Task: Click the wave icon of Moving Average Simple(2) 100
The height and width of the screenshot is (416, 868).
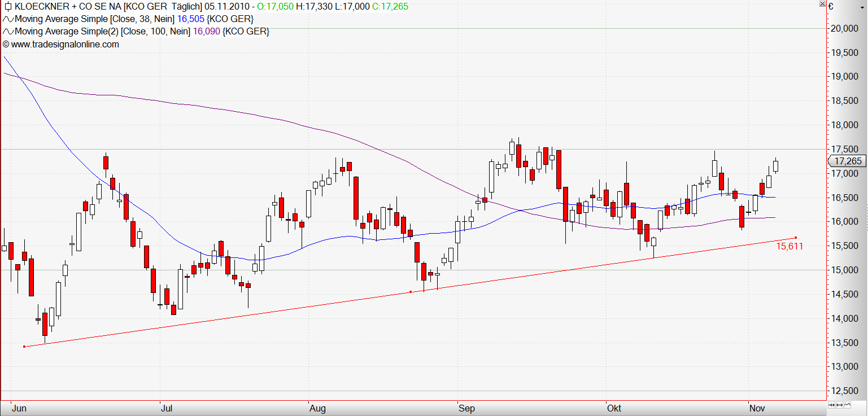Action: (x=8, y=32)
